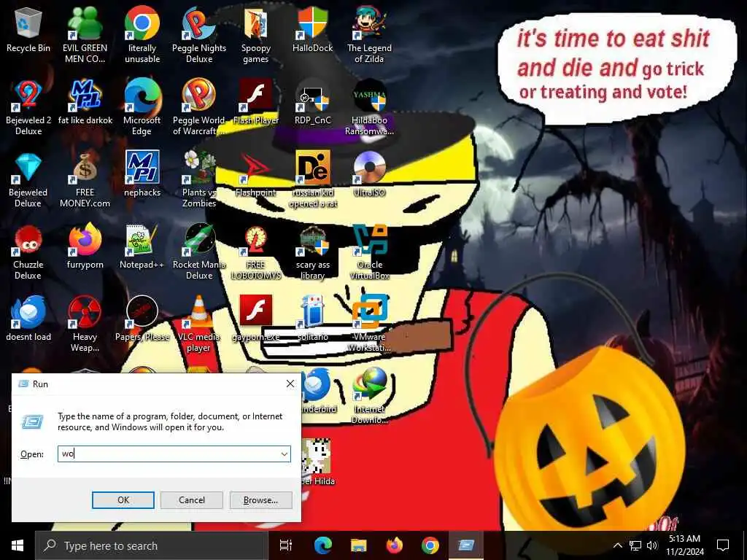Select the Run app taskbar button
This screenshot has height=560, width=747.
point(466,545)
